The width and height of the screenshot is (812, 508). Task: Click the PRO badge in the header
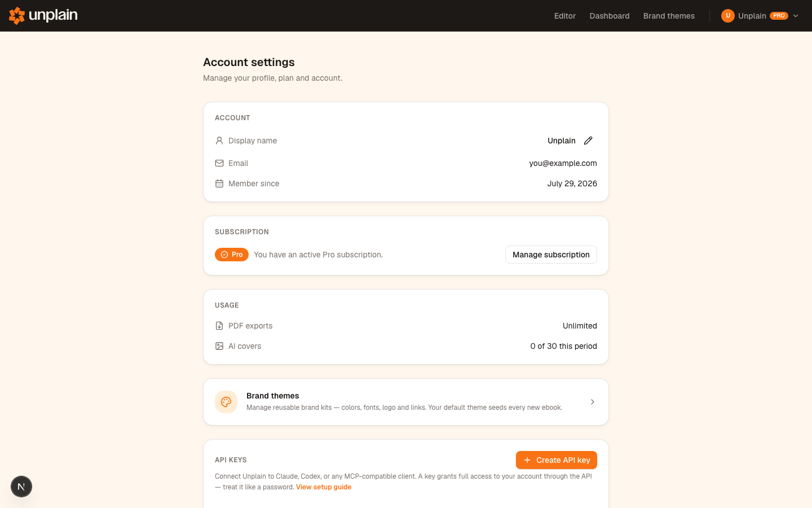[779, 16]
